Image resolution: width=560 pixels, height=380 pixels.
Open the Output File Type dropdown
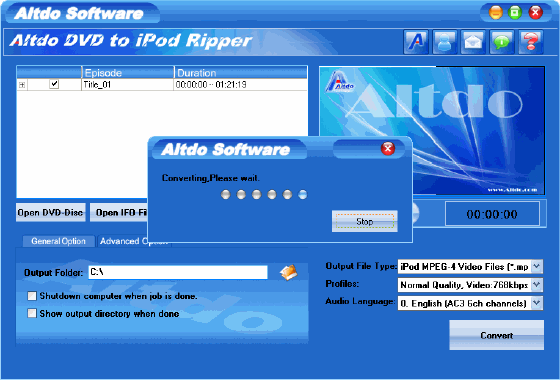(x=537, y=266)
